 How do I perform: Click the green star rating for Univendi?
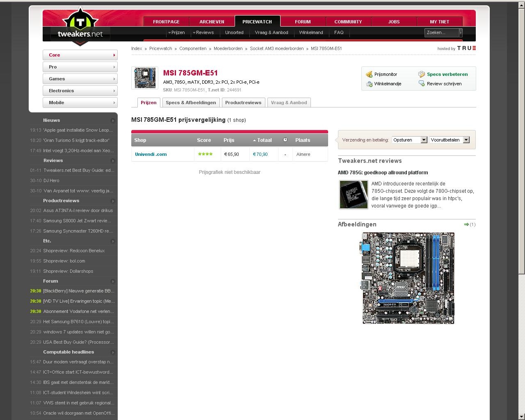point(205,154)
